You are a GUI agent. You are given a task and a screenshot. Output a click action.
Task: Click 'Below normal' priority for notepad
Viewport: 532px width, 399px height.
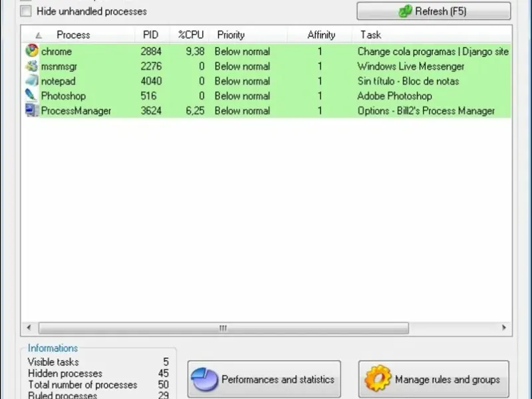coord(242,81)
